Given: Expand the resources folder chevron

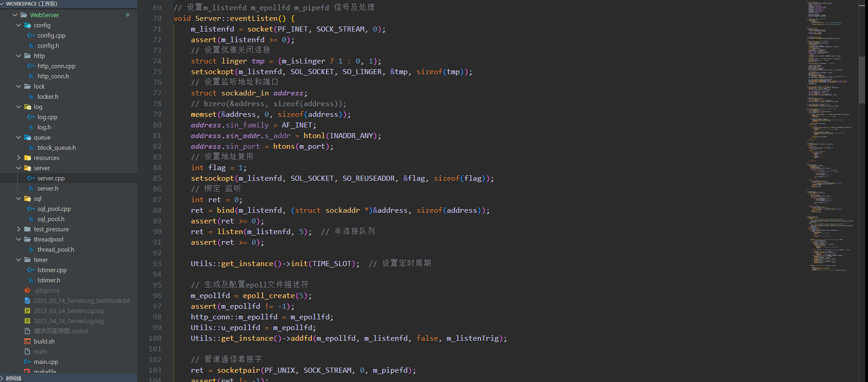Looking at the screenshot, I should click(19, 158).
